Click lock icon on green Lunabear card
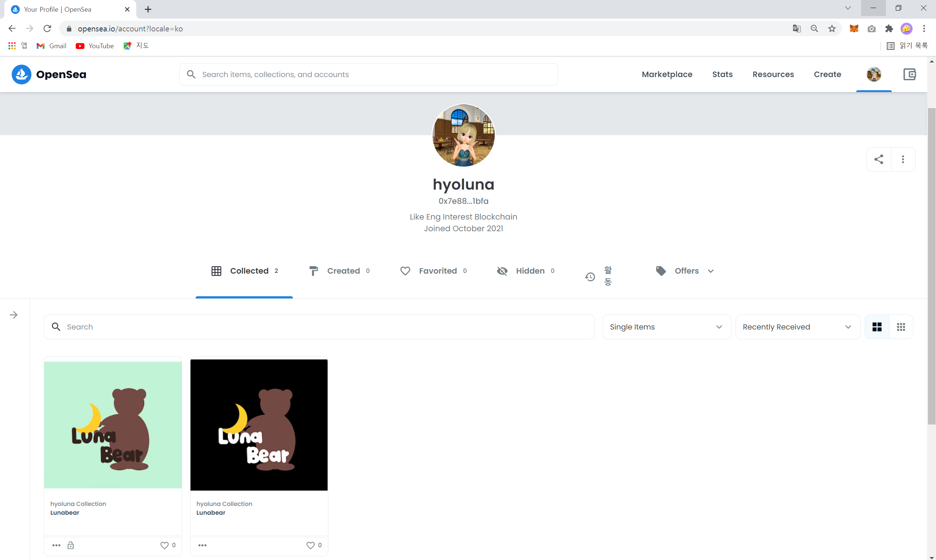This screenshot has width=936, height=560. coord(71,545)
